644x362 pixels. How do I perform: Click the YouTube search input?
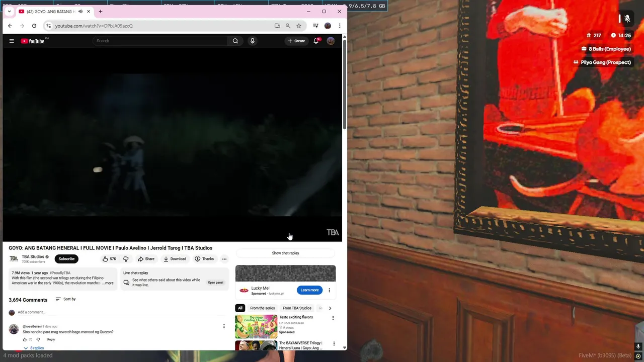coord(161,41)
